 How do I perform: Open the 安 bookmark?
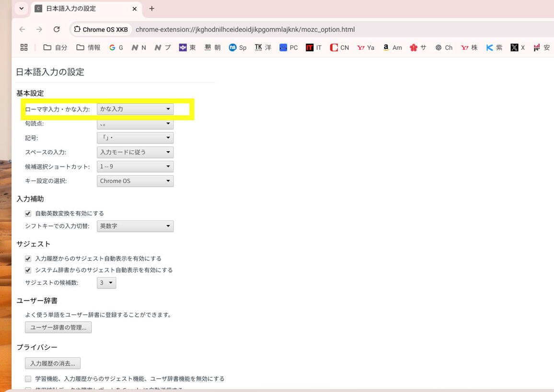[542, 47]
